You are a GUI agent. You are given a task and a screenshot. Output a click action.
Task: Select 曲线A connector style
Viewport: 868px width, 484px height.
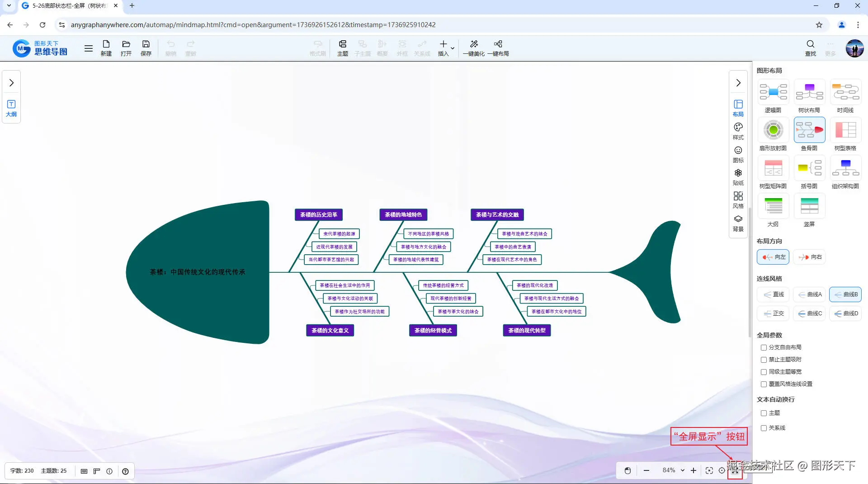(x=809, y=294)
